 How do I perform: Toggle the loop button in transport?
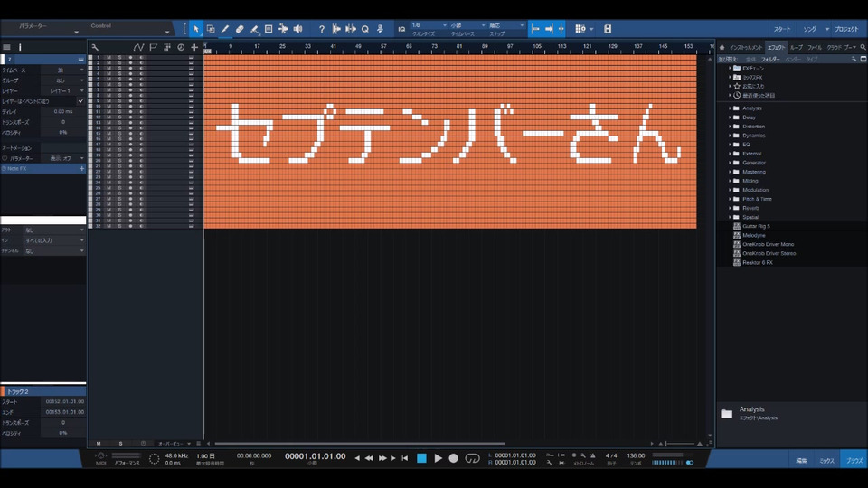coord(472,458)
